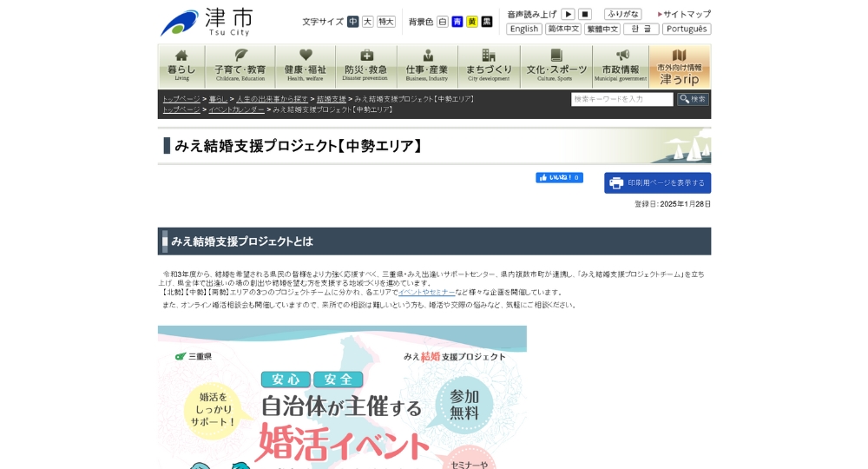Focus the search keyword input field

pos(622,99)
